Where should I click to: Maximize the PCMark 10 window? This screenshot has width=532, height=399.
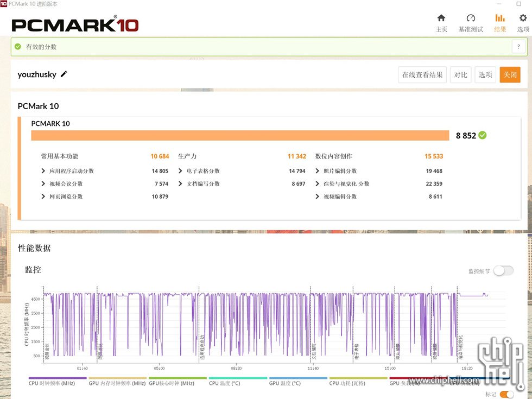[x=518, y=4]
